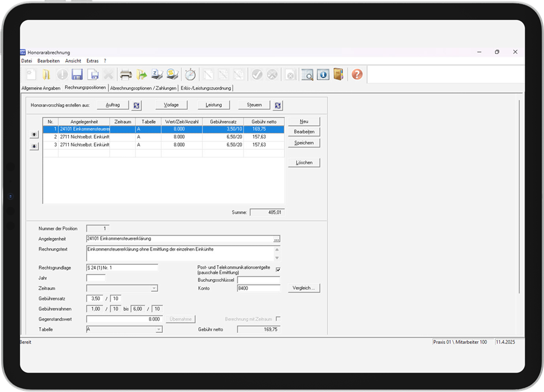This screenshot has width=544, height=392.
Task: Click the refresh icon next to Auftrag
Action: 137,105
